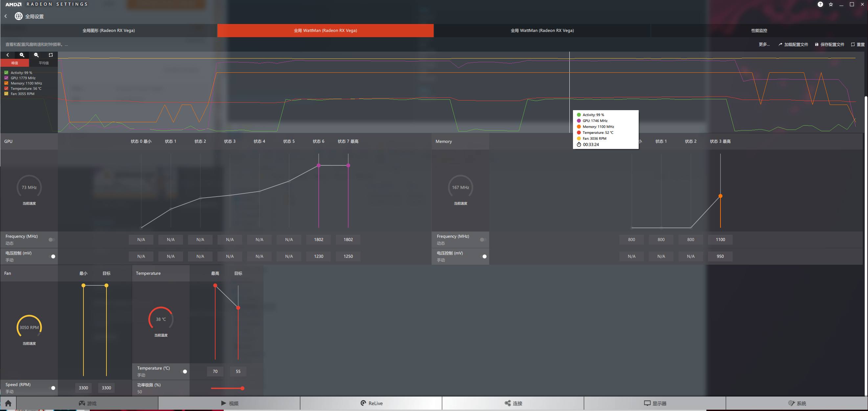Zoom in on the performance graph

click(22, 55)
